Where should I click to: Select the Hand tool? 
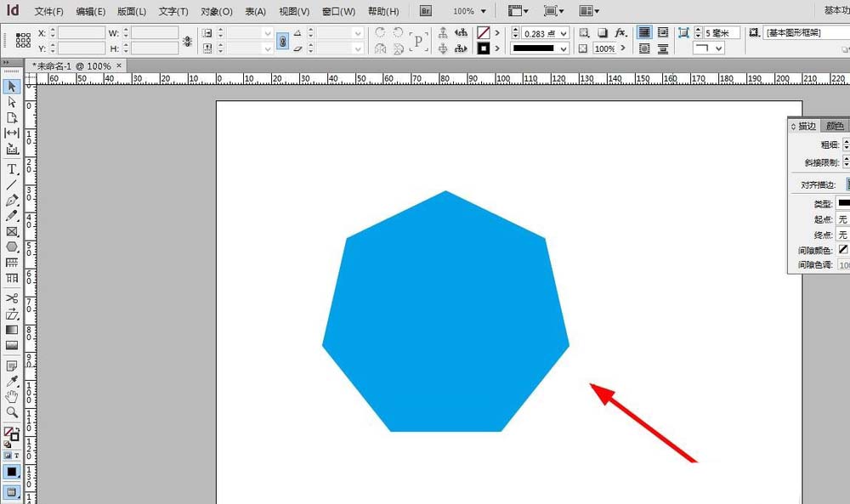coord(12,396)
